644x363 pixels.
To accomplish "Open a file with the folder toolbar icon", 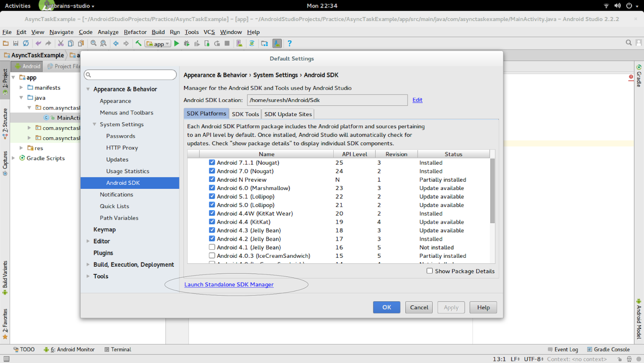I will pos(6,43).
